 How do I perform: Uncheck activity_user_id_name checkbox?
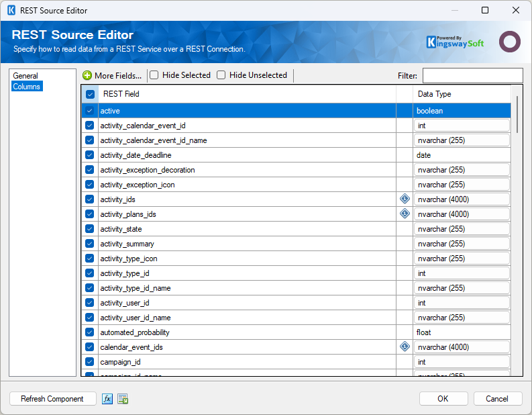90,318
